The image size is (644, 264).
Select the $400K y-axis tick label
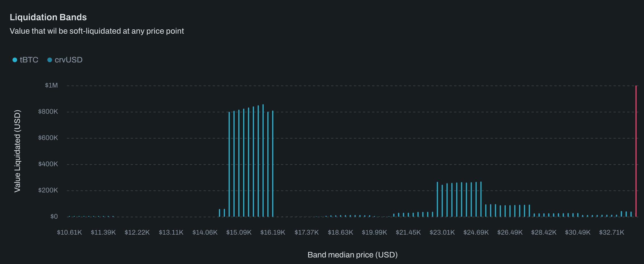pos(48,164)
